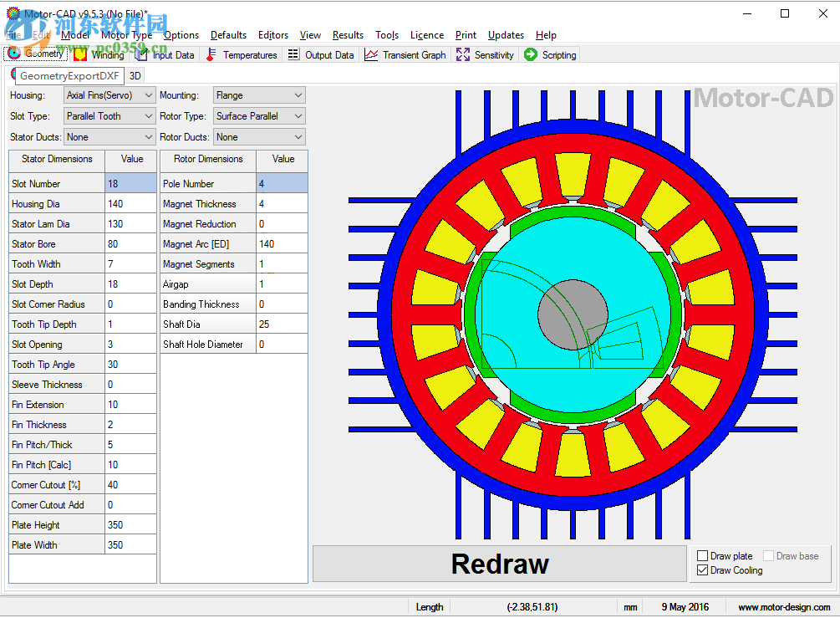Switch to the 3D tab
840x618 pixels.
(x=135, y=75)
